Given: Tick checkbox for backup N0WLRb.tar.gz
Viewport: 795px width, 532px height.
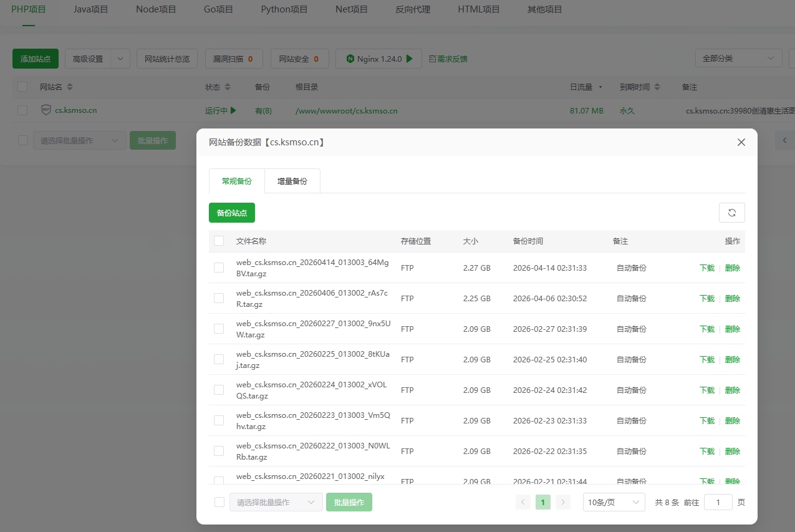Looking at the screenshot, I should coord(219,451).
